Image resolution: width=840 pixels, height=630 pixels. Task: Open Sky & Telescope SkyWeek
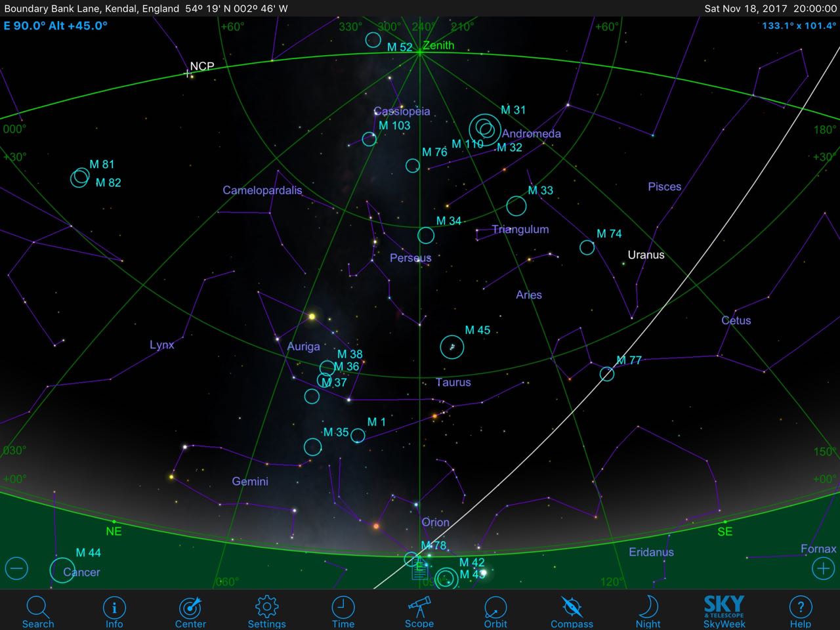pyautogui.click(x=724, y=610)
